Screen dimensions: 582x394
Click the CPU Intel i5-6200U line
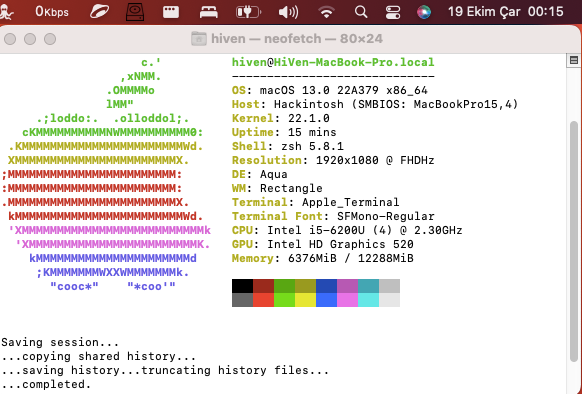pos(347,231)
